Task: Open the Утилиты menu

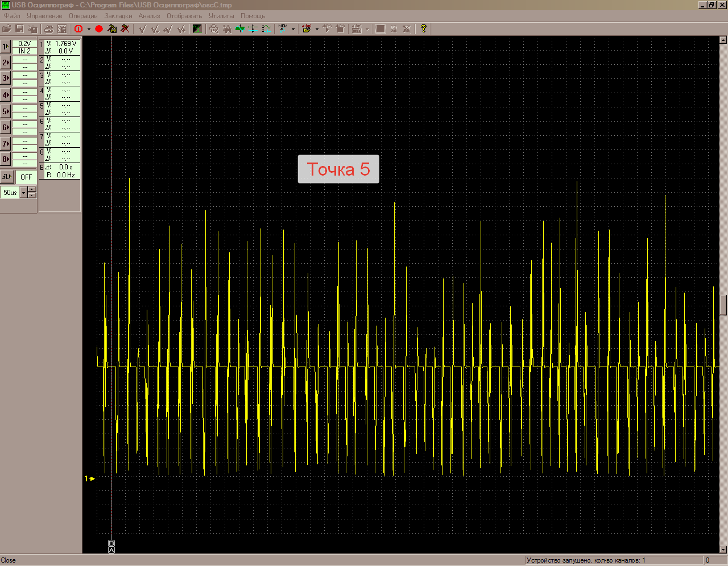Action: (x=221, y=16)
